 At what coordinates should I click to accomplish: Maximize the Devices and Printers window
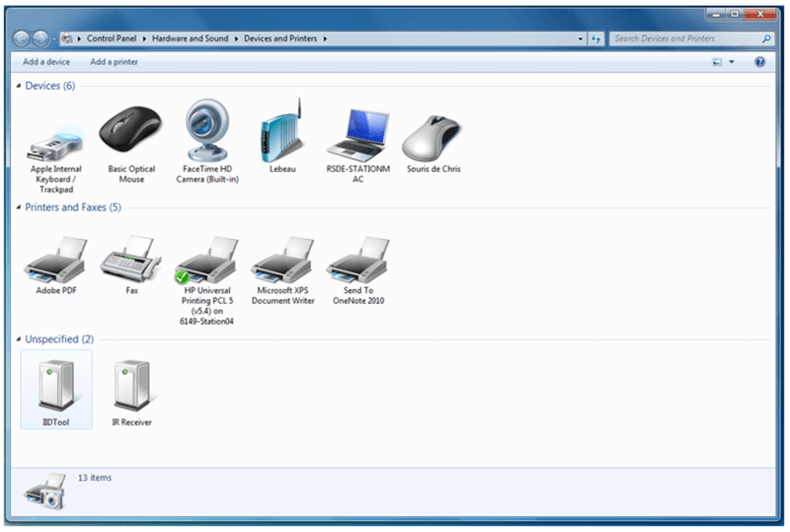(x=735, y=14)
